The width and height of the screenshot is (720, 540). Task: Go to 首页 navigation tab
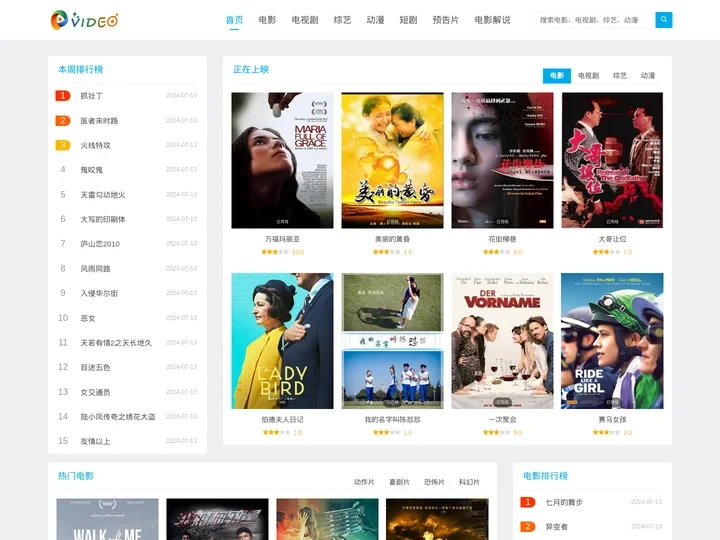point(234,20)
